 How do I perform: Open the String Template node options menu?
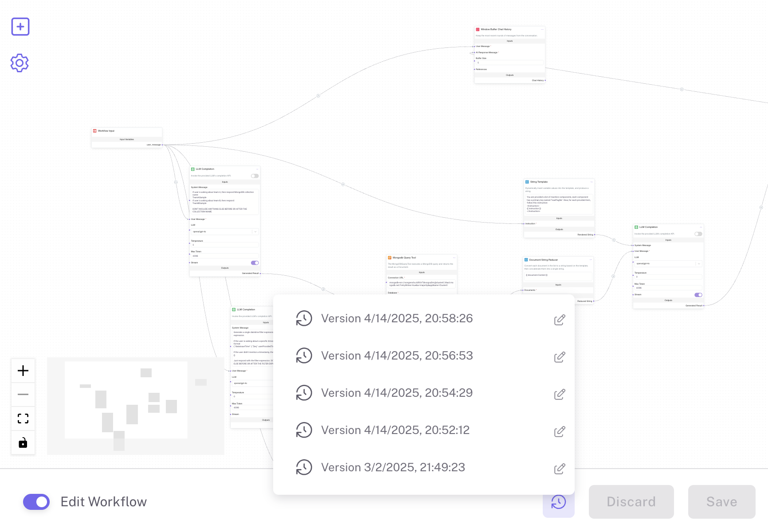(x=591, y=182)
